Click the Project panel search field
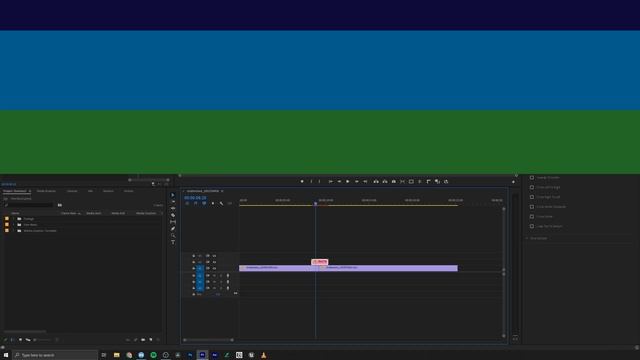Image resolution: width=640 pixels, height=360 pixels. coord(29,205)
